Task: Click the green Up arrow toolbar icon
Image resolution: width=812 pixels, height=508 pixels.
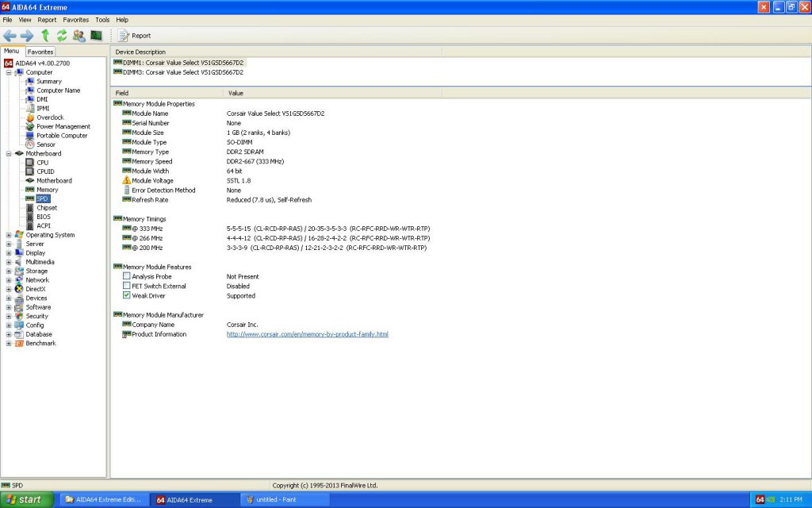Action: [x=45, y=35]
